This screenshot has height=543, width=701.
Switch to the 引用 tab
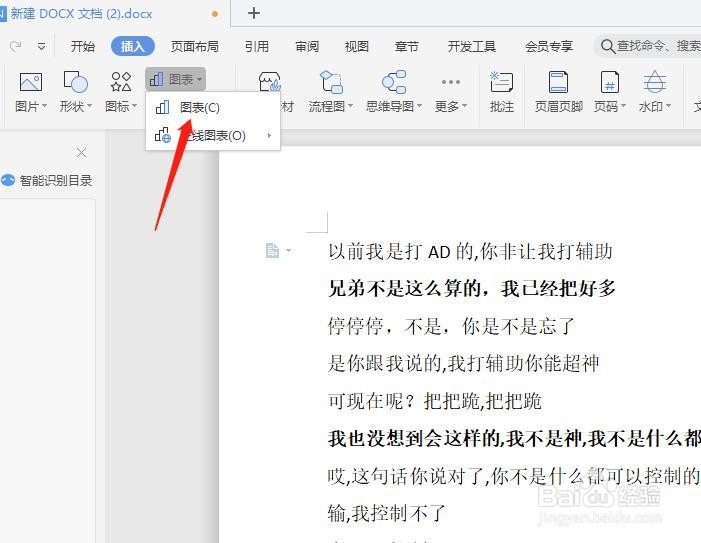[257, 46]
